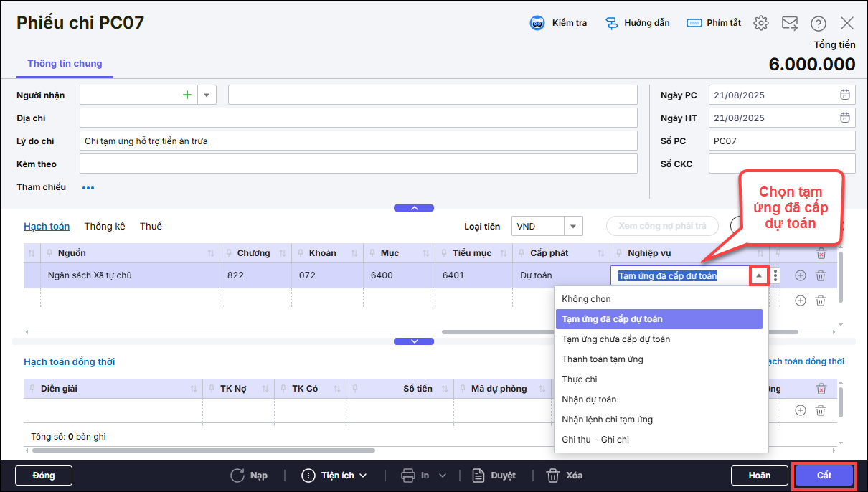Switch to the Thống kê tab
The width and height of the screenshot is (868, 492).
[105, 227]
